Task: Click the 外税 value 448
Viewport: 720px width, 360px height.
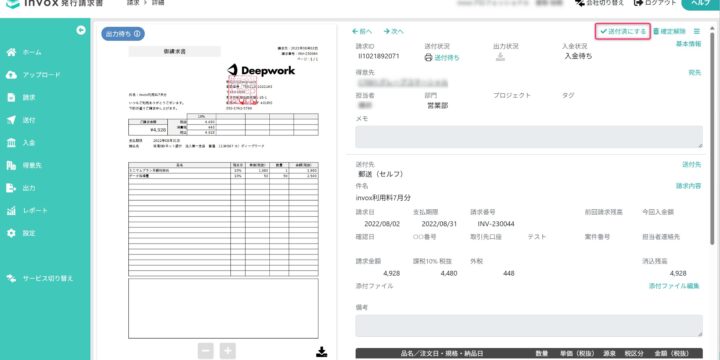Action: point(508,273)
